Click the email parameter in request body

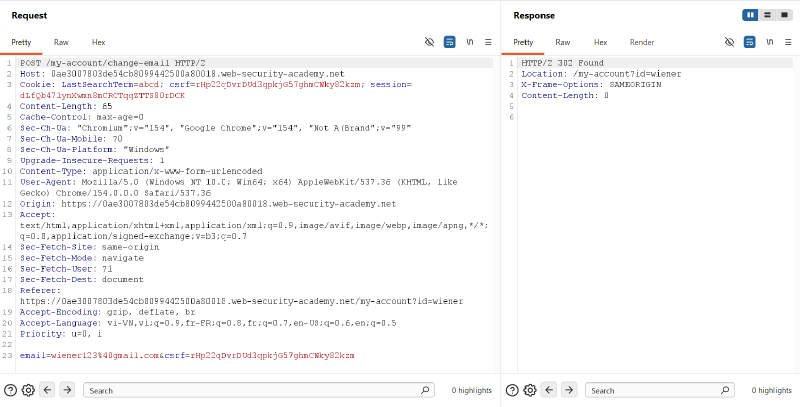[89, 355]
